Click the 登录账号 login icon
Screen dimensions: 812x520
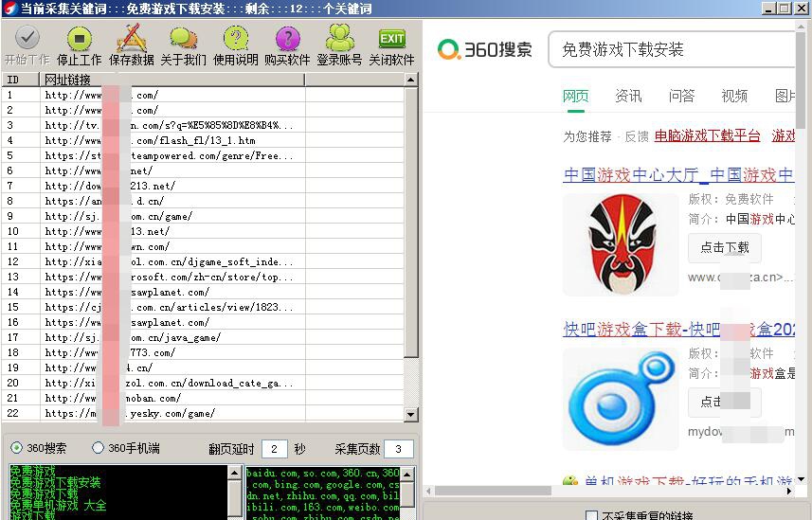coord(340,38)
